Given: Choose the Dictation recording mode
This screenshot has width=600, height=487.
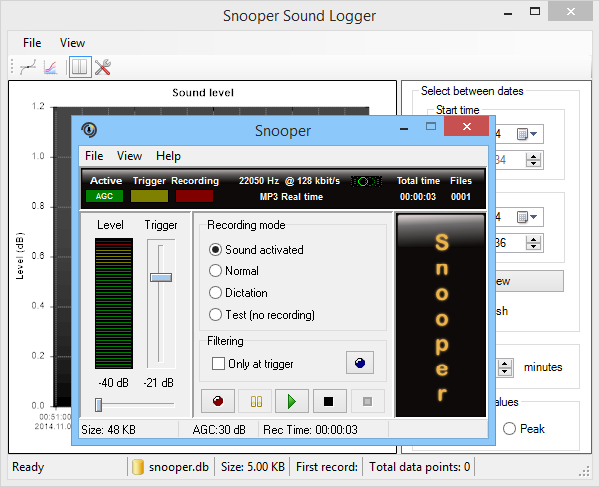Looking at the screenshot, I should point(216,293).
